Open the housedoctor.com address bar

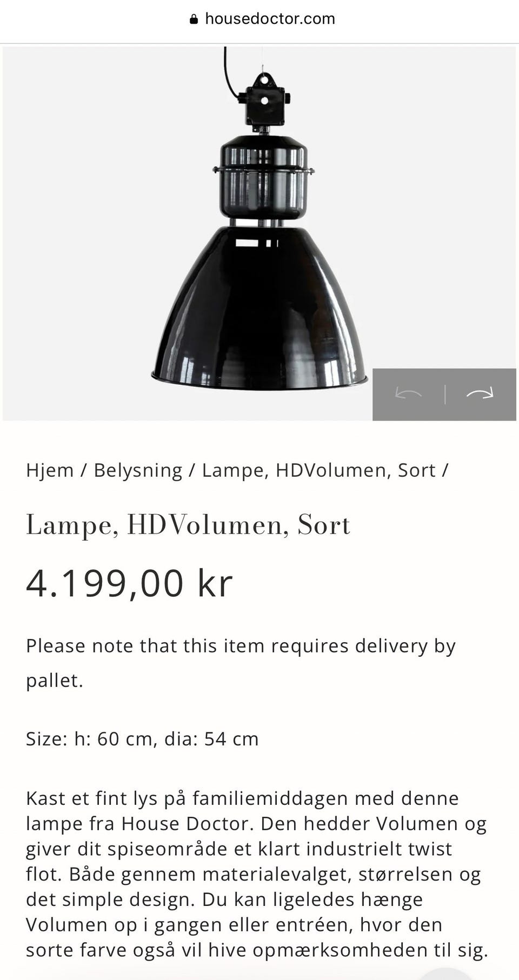pyautogui.click(x=263, y=19)
